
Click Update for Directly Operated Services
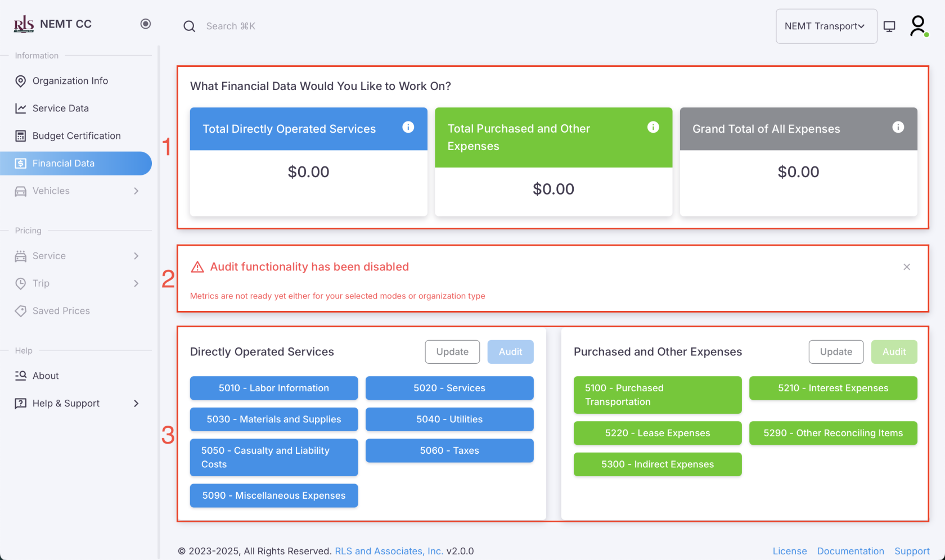tap(452, 351)
